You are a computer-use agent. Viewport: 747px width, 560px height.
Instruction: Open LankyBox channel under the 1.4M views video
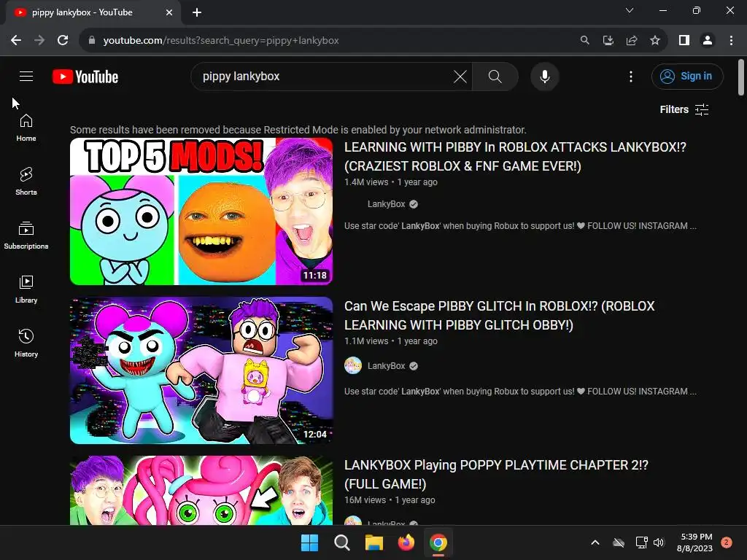[x=387, y=204]
